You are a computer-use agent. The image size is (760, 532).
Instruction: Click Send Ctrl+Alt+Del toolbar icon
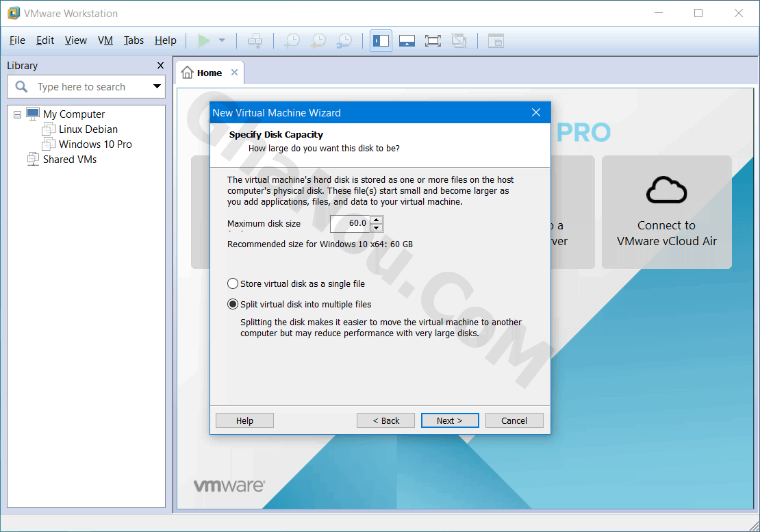(x=255, y=40)
